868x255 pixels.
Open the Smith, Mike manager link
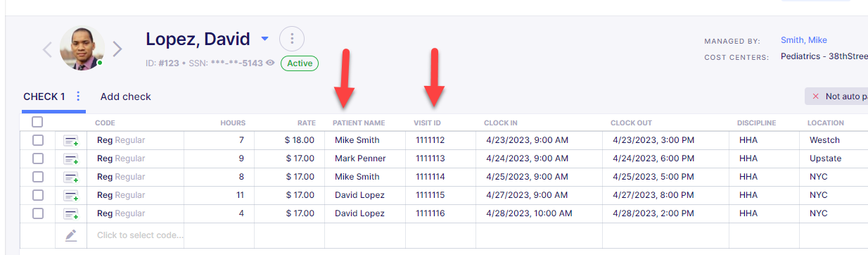point(804,40)
